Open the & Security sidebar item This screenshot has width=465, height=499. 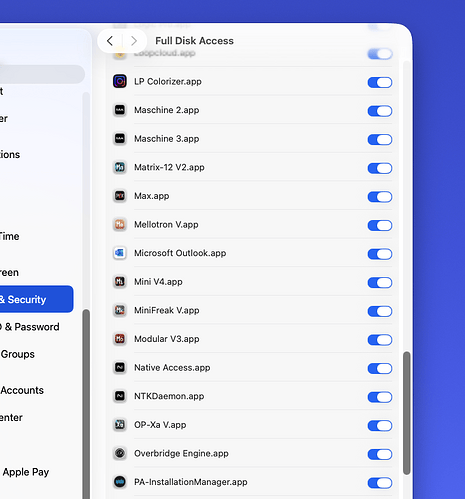click(36, 299)
